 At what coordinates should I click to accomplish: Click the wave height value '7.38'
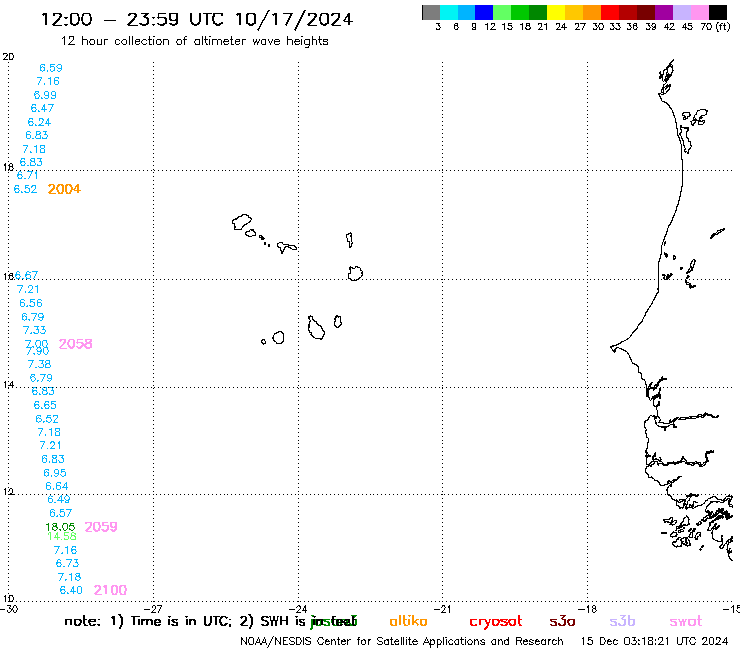click(x=39, y=364)
